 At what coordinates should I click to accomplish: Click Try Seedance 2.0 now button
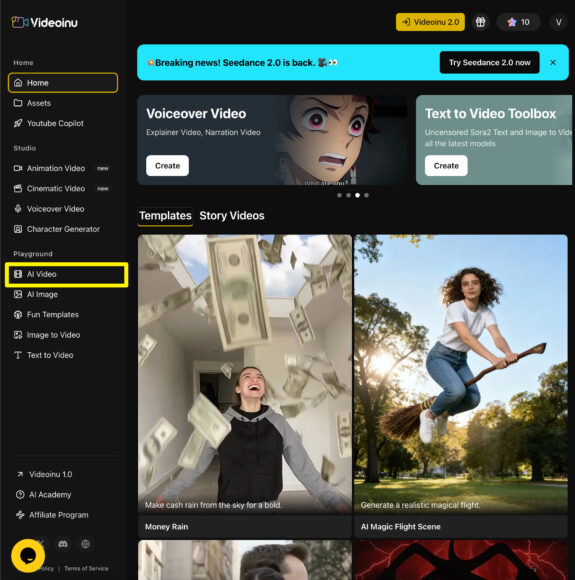[x=490, y=63]
